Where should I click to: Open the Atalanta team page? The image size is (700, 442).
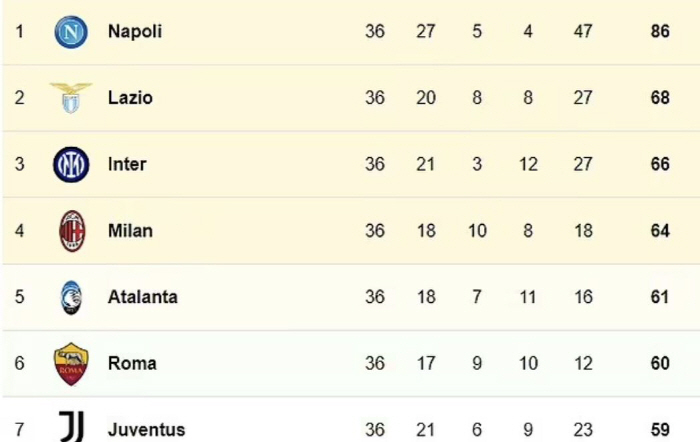coord(143,297)
